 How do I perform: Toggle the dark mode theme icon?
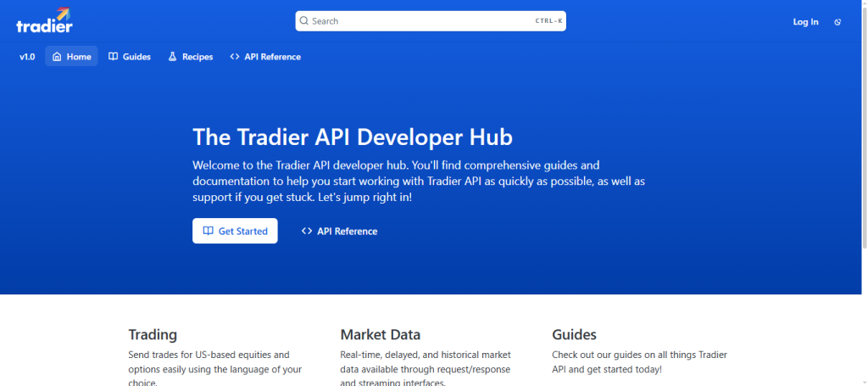click(x=837, y=22)
